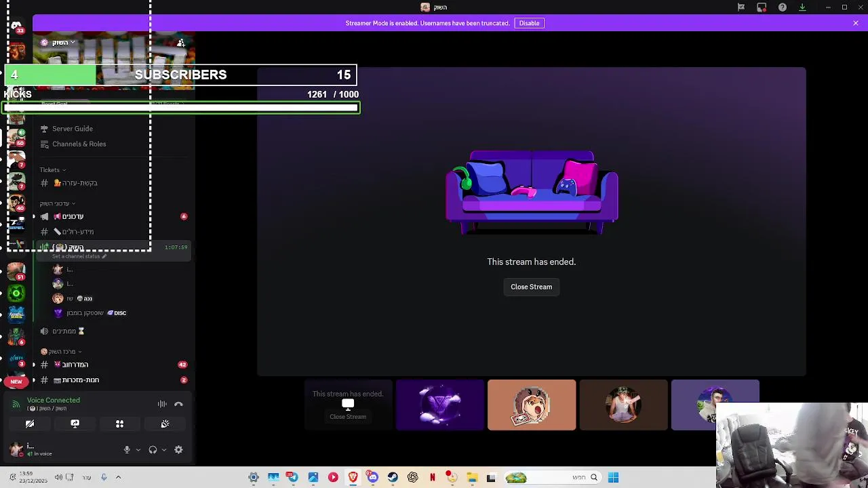Open the system tray volume icon
Viewport: 868px width, 488px height.
(58, 477)
